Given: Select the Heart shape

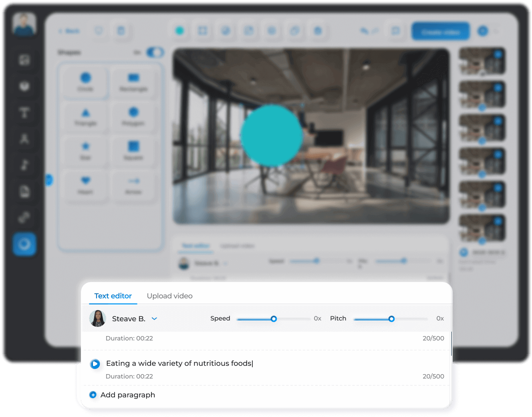Looking at the screenshot, I should [85, 185].
